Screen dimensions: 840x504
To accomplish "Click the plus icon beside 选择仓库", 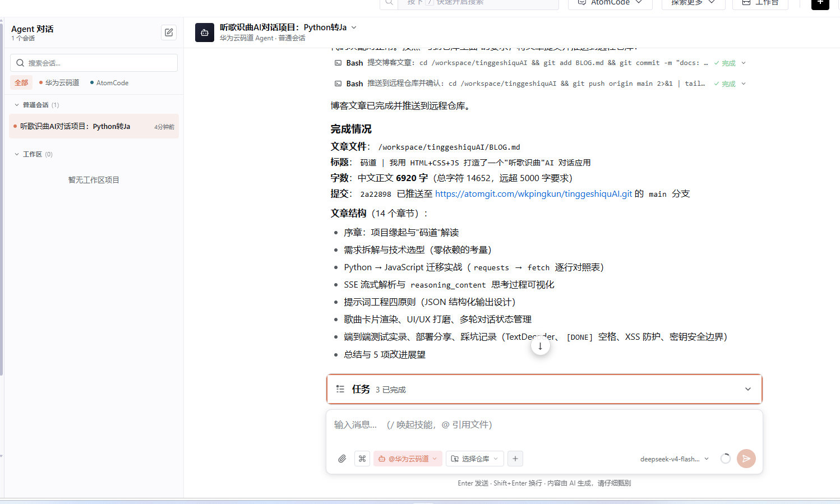I will tap(515, 459).
